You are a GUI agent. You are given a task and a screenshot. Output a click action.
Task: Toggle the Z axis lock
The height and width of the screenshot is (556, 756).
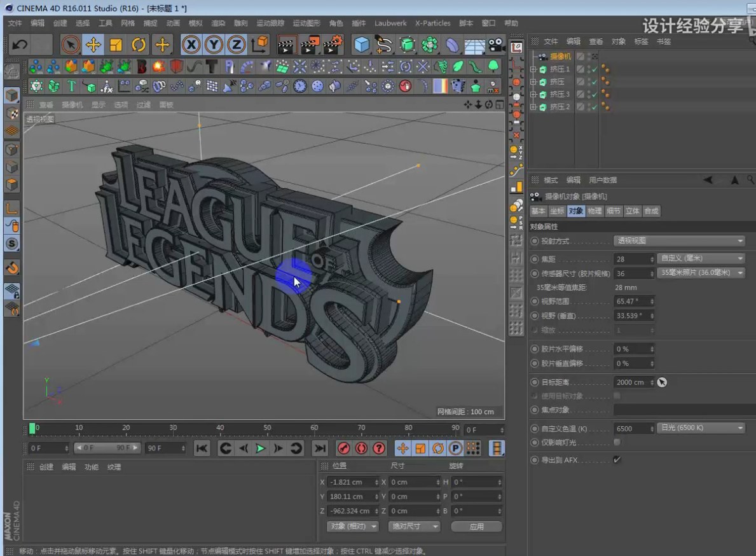click(237, 45)
